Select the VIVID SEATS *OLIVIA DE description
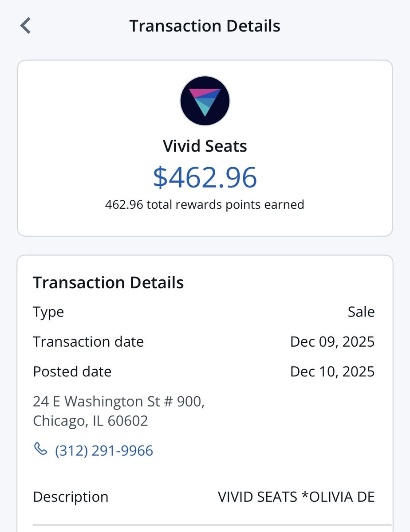The height and width of the screenshot is (532, 410). coord(296,497)
